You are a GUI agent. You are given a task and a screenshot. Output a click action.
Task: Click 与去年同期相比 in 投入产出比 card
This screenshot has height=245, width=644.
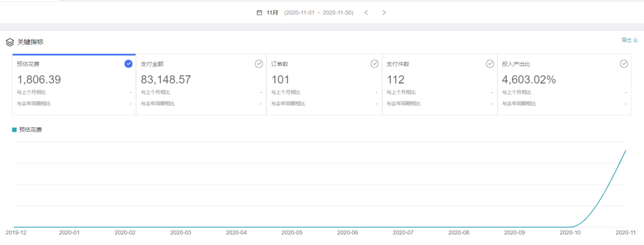519,103
